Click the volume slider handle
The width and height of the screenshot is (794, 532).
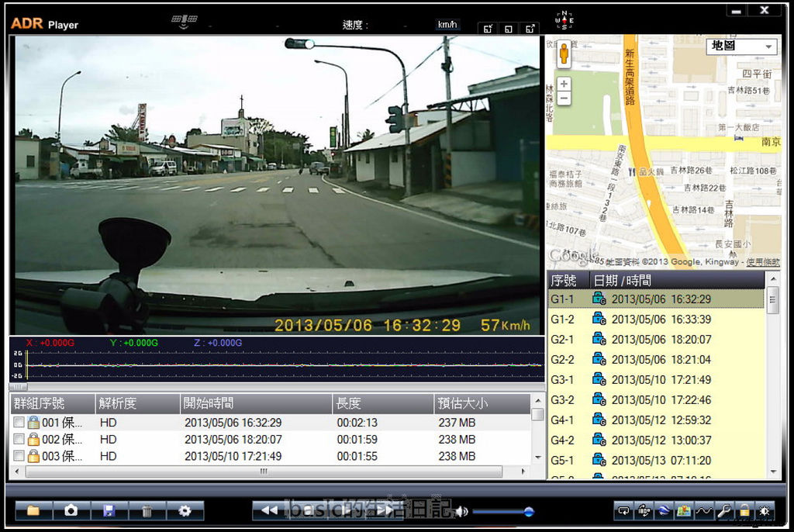point(529,511)
